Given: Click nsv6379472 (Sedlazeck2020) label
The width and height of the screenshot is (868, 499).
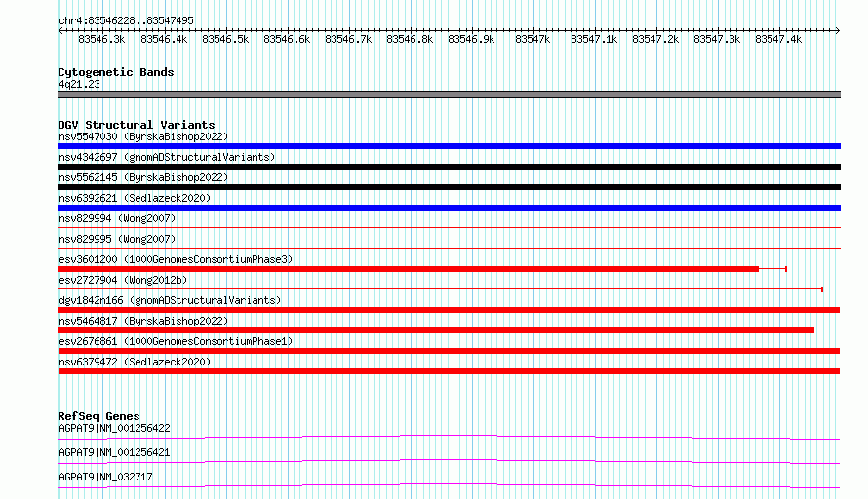Looking at the screenshot, I should [135, 362].
